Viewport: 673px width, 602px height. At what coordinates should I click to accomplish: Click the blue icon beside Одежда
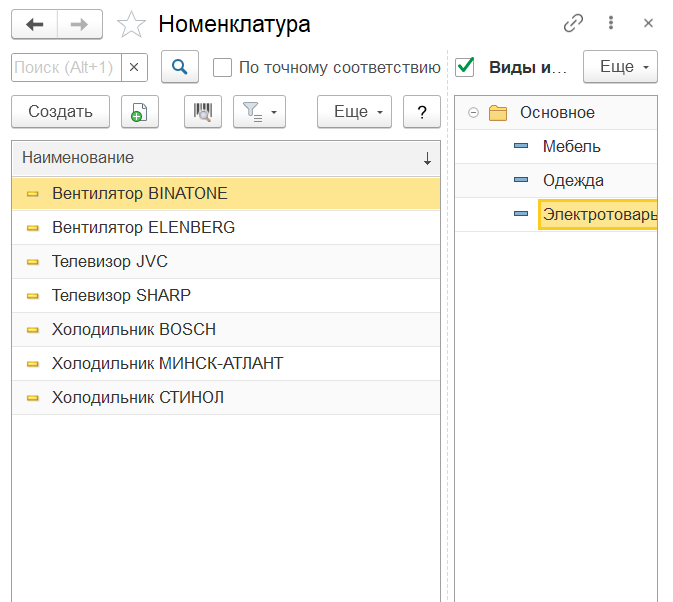[x=521, y=180]
